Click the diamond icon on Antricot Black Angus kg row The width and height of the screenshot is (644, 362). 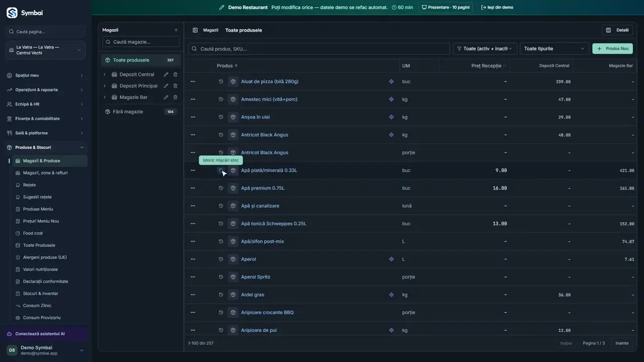[x=391, y=135]
